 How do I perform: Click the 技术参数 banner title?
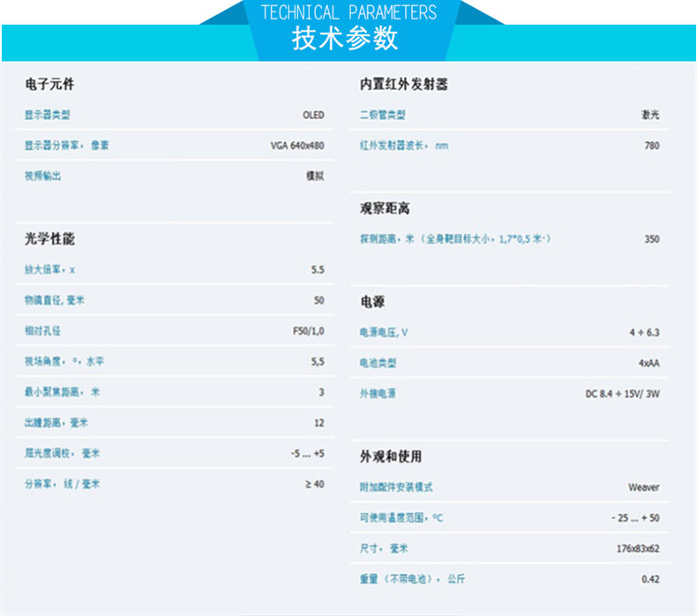345,40
